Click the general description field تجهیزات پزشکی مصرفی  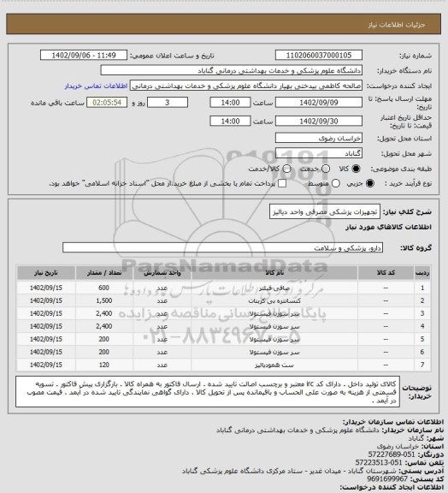point(325,212)
